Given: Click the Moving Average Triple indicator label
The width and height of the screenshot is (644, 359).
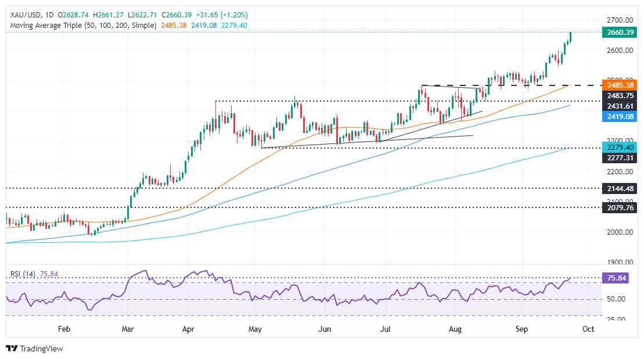Looking at the screenshot, I should coord(83,26).
